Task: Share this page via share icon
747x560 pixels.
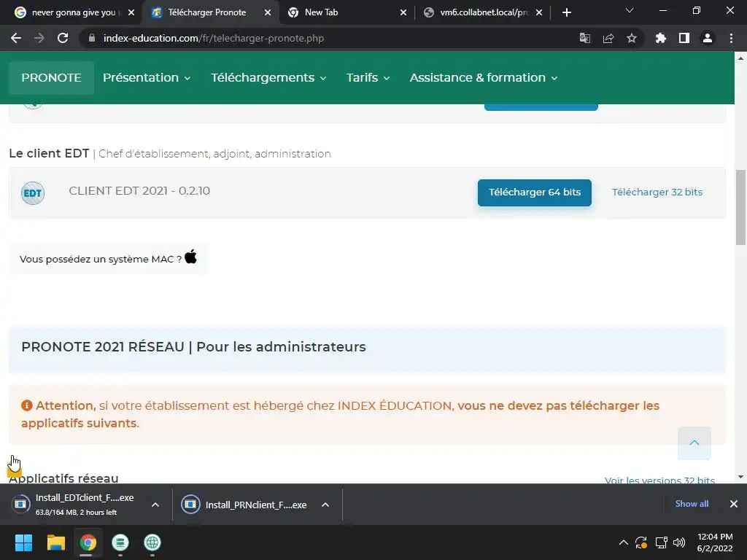Action: coord(608,38)
